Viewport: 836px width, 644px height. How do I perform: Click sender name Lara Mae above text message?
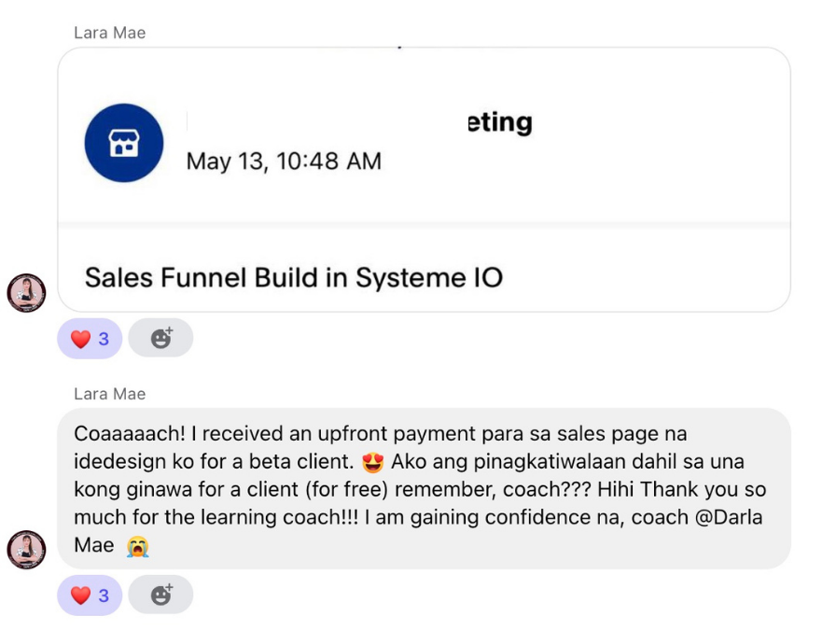110,394
